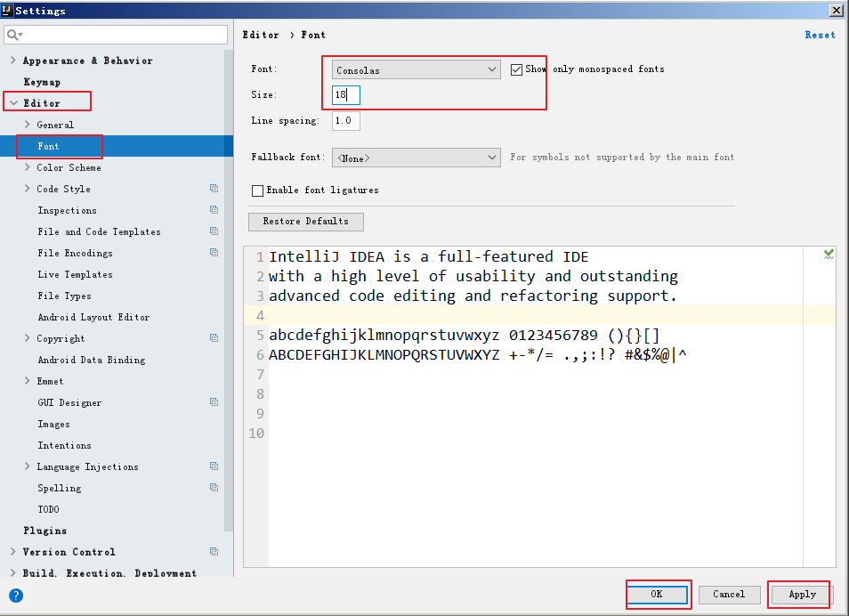Close the Settings dialog

tap(837, 11)
